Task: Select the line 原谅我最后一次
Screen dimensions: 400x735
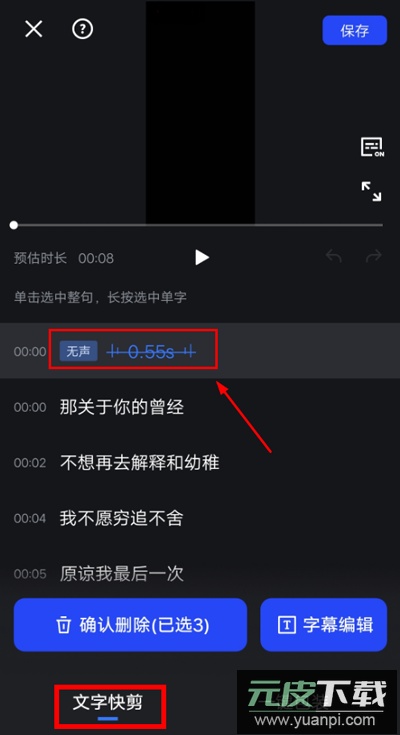Action: tap(121, 574)
